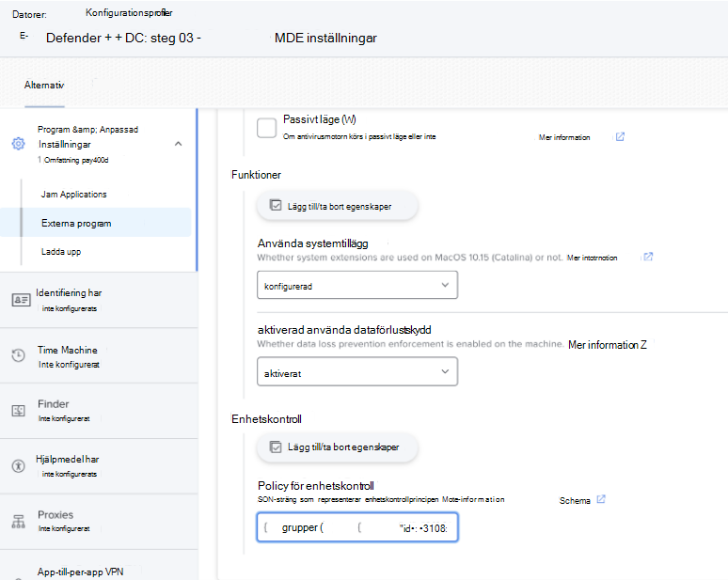Viewport: 728px width, 580px height.
Task: Open external link icon next to Passivt läge
Action: [620, 137]
